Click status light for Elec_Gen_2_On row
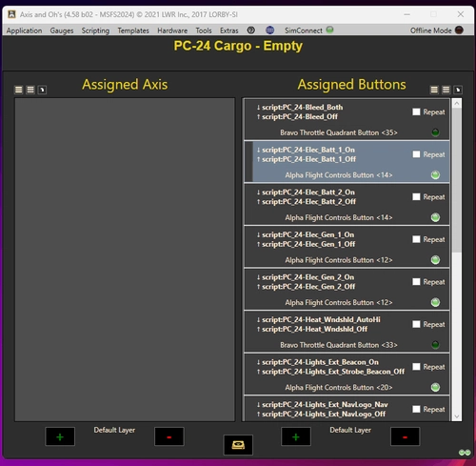 [435, 302]
